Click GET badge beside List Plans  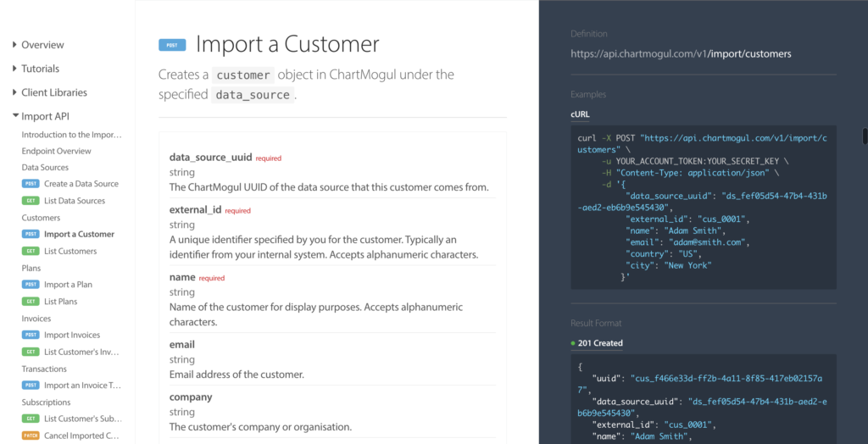[31, 302]
